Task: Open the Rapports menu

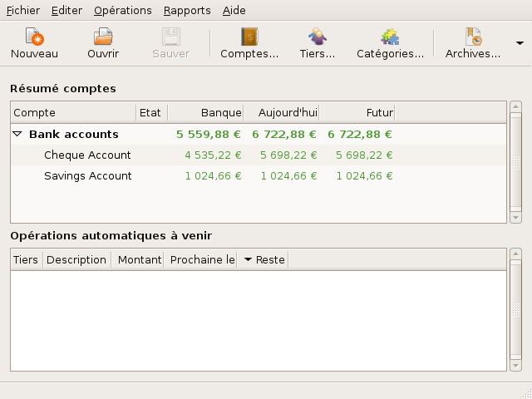Action: (x=187, y=11)
